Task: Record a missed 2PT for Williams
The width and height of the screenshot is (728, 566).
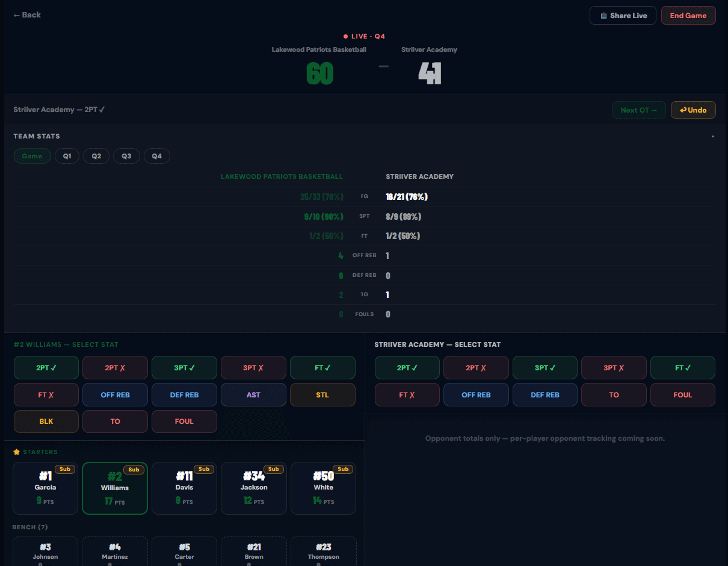Action: click(115, 368)
